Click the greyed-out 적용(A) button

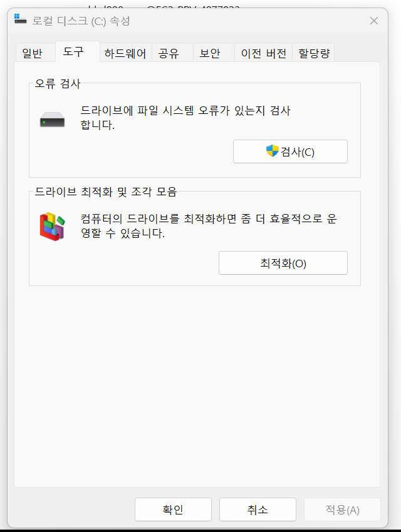[x=342, y=509]
